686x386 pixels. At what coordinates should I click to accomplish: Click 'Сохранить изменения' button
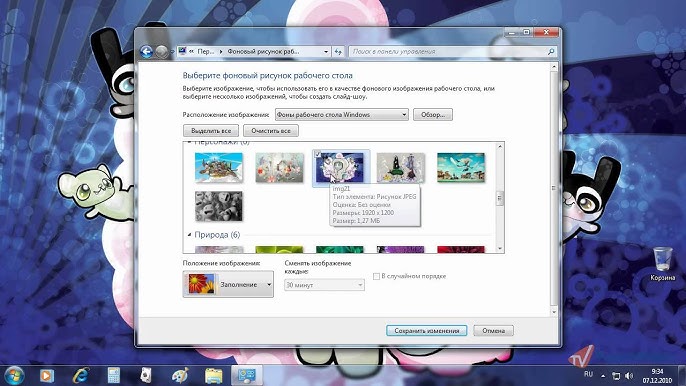pos(427,330)
